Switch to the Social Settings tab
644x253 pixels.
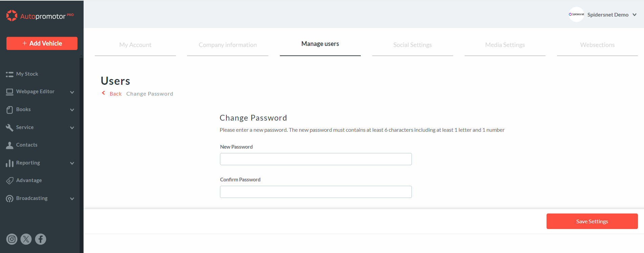pyautogui.click(x=412, y=45)
